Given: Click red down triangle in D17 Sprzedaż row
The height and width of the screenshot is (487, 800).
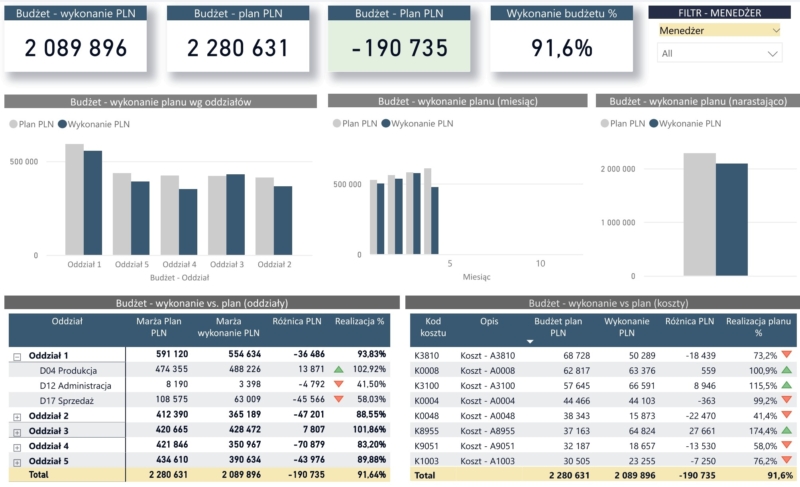Looking at the screenshot, I should coord(340,400).
